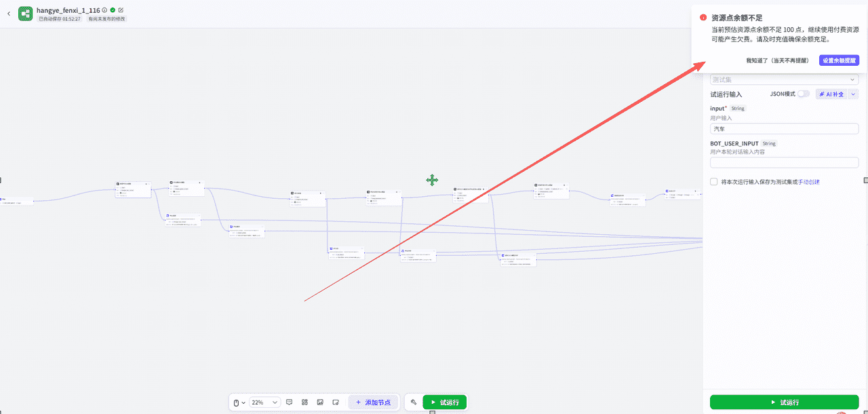Image resolution: width=868 pixels, height=414 pixels.
Task: Expand the mouse interaction mode dropdown
Action: pyautogui.click(x=239, y=402)
